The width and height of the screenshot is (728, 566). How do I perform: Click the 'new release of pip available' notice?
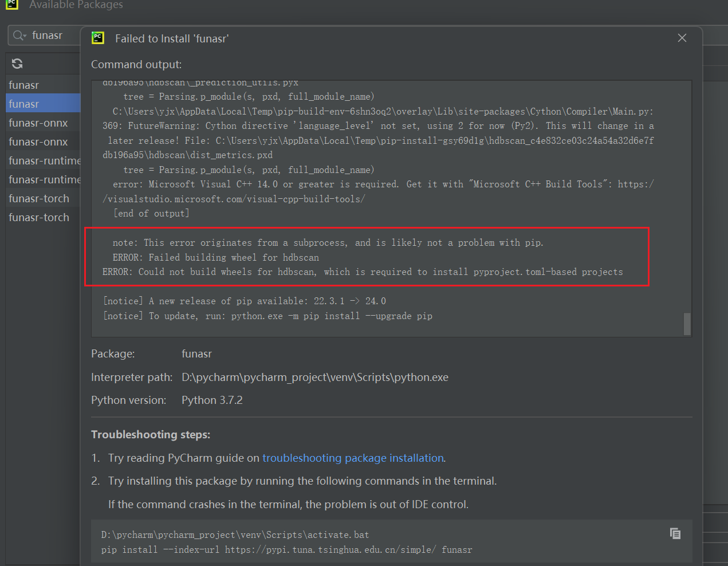[x=245, y=301]
